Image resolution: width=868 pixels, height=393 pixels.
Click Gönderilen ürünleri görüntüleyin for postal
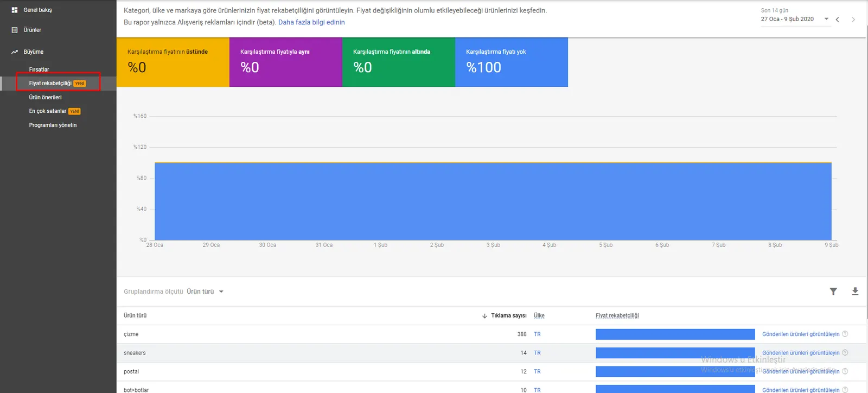[801, 371]
